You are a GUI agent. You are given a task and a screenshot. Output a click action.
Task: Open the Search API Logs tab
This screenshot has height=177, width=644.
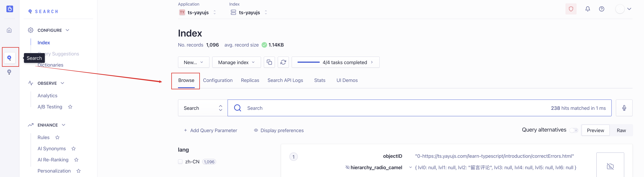pyautogui.click(x=285, y=80)
